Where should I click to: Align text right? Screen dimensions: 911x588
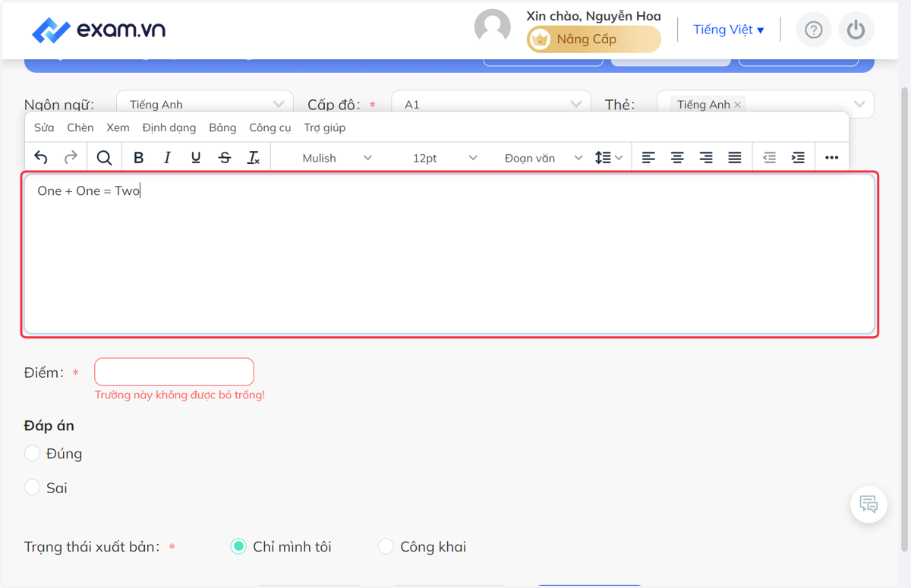coord(706,158)
